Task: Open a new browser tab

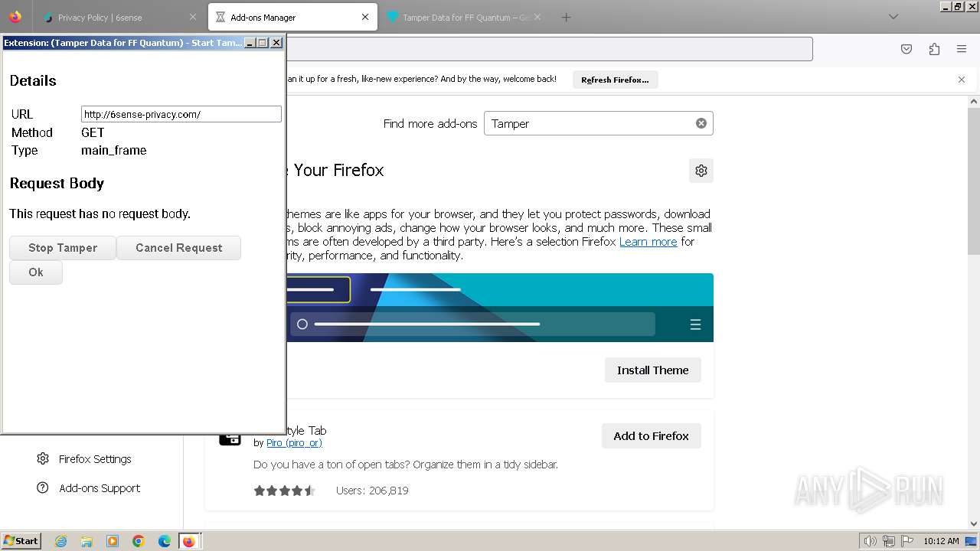Action: click(x=566, y=17)
